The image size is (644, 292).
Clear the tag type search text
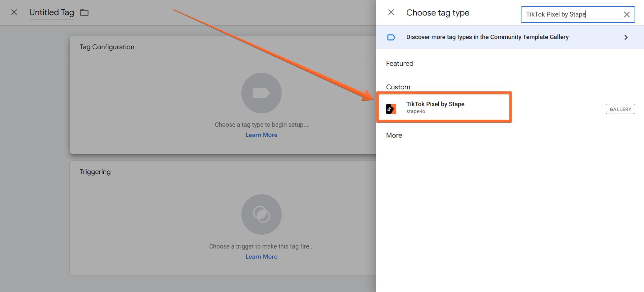click(627, 14)
